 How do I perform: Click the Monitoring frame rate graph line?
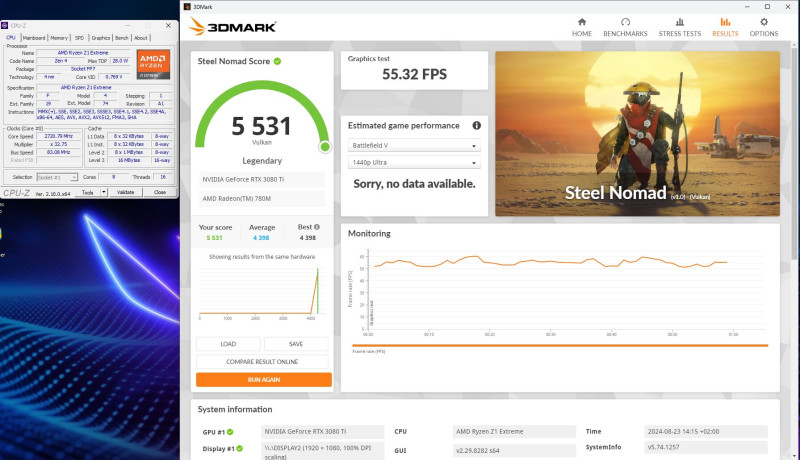[x=550, y=262]
